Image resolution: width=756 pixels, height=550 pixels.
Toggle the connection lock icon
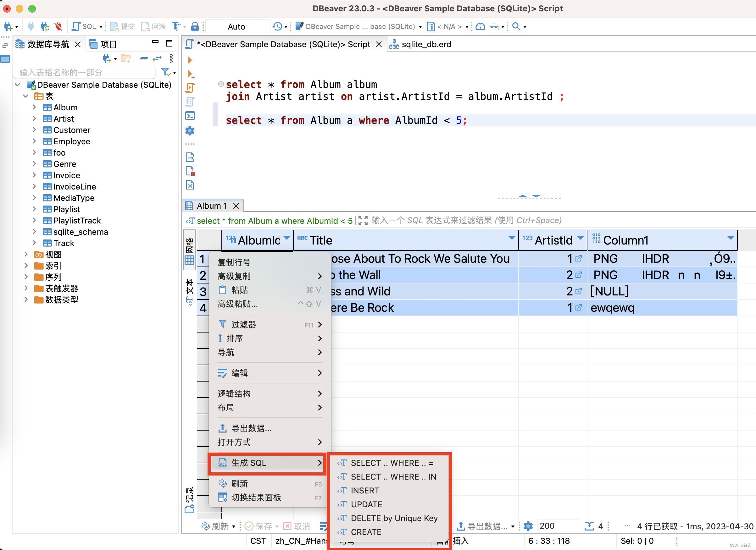pyautogui.click(x=195, y=26)
